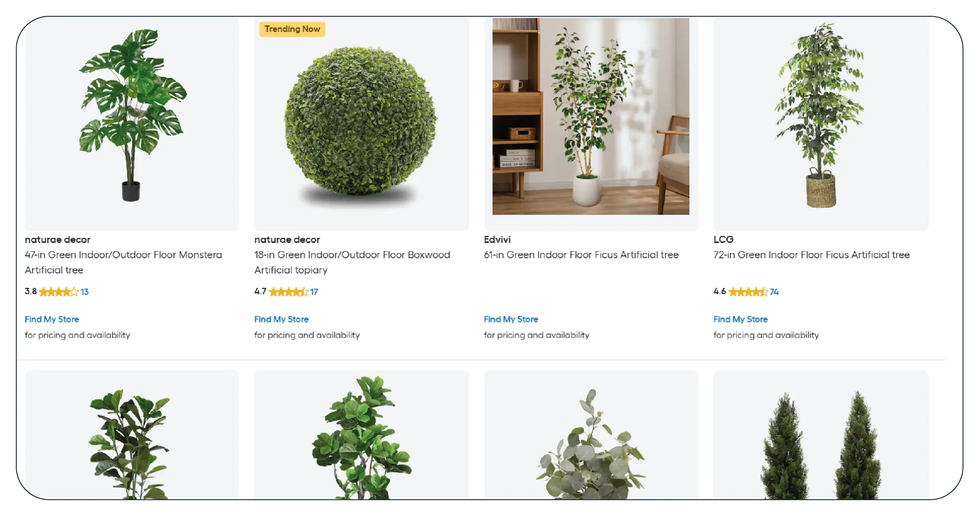Click Find My Store under LCG ficus
Screen dimensions: 980x516
[741, 319]
